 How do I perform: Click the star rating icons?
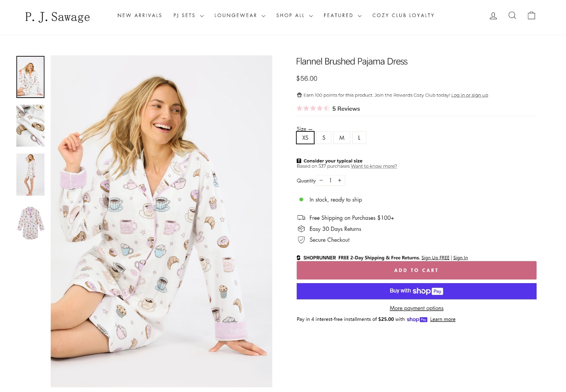[x=313, y=109]
